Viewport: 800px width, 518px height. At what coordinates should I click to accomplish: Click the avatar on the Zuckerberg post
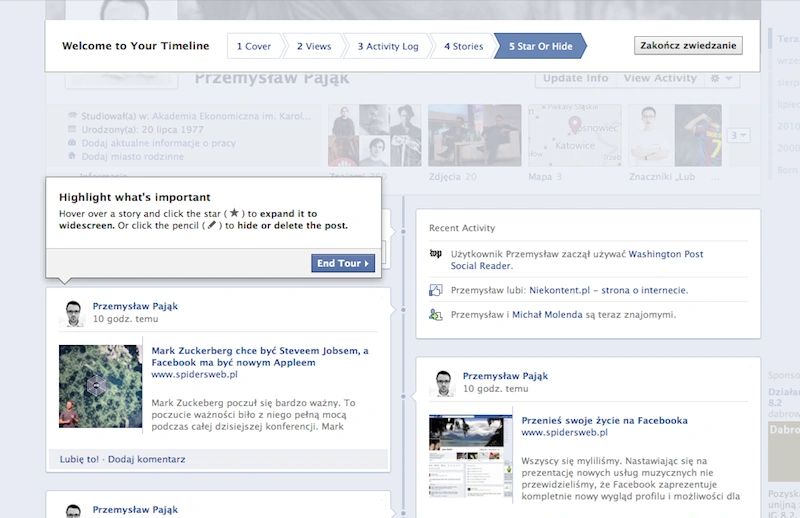click(72, 313)
